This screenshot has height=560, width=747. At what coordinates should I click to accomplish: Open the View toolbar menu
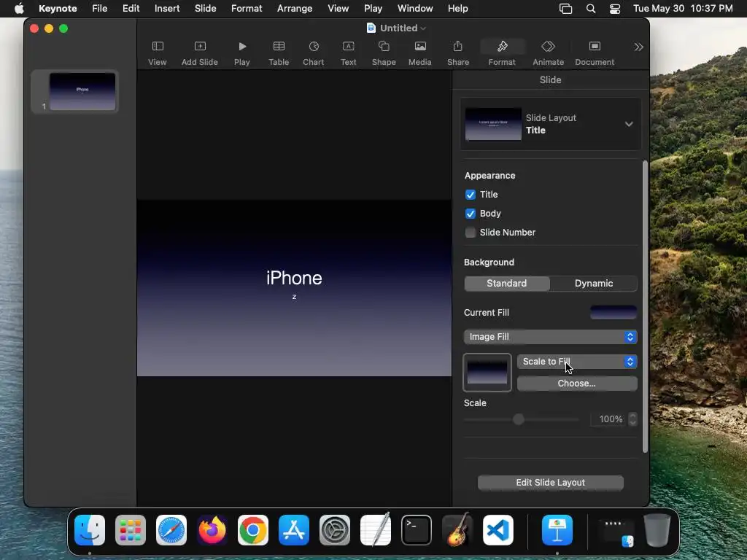(158, 52)
